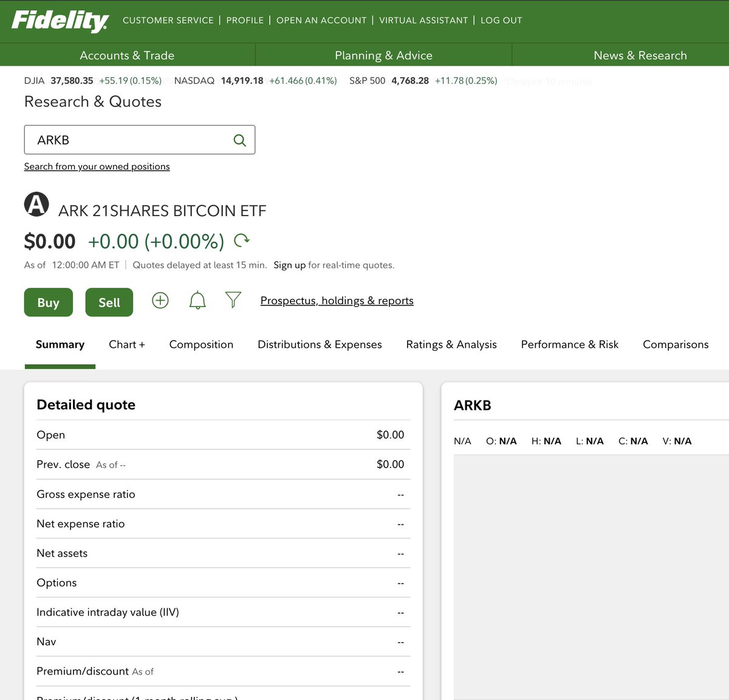Click the ARK fund circle logo
The image size is (729, 700).
pos(36,204)
